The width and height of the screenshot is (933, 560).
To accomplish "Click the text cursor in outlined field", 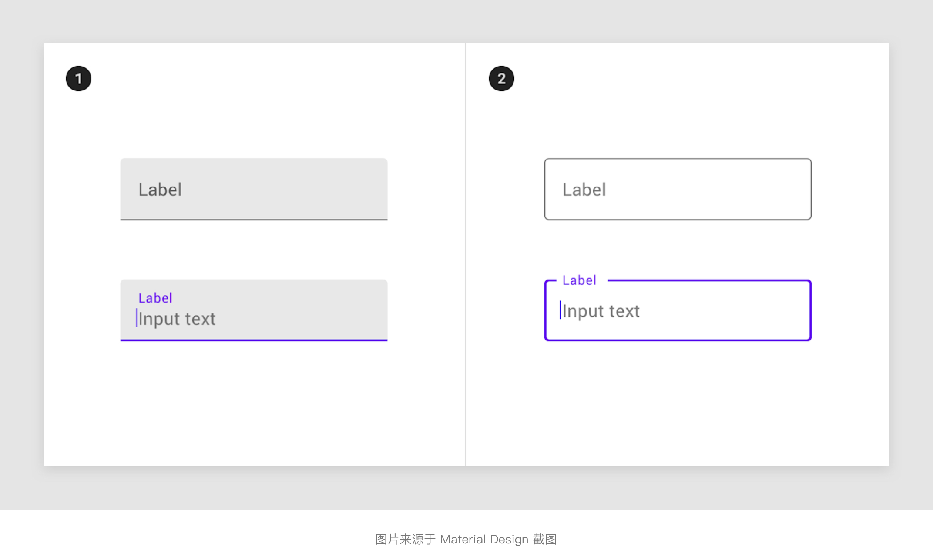I will (x=560, y=310).
